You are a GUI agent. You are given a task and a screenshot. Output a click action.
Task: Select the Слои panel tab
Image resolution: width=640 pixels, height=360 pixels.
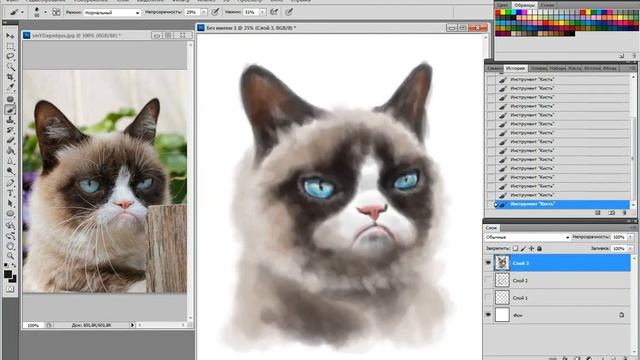(x=491, y=228)
